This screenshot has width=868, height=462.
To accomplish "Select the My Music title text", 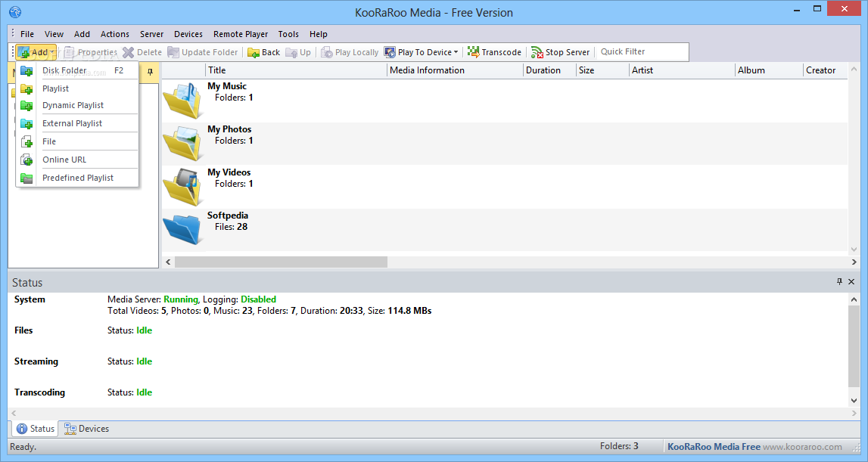I will click(227, 86).
